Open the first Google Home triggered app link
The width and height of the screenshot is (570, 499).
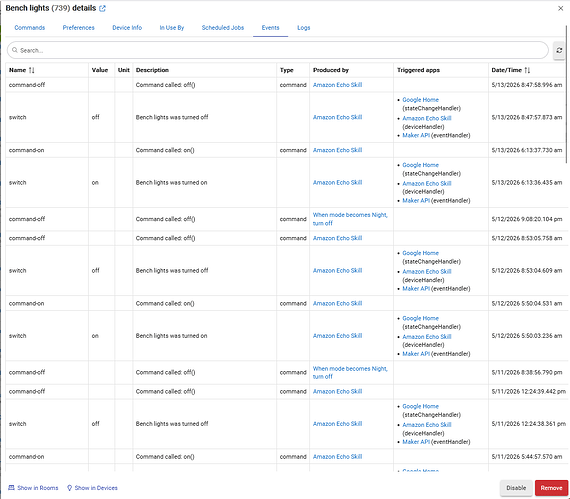tap(420, 100)
